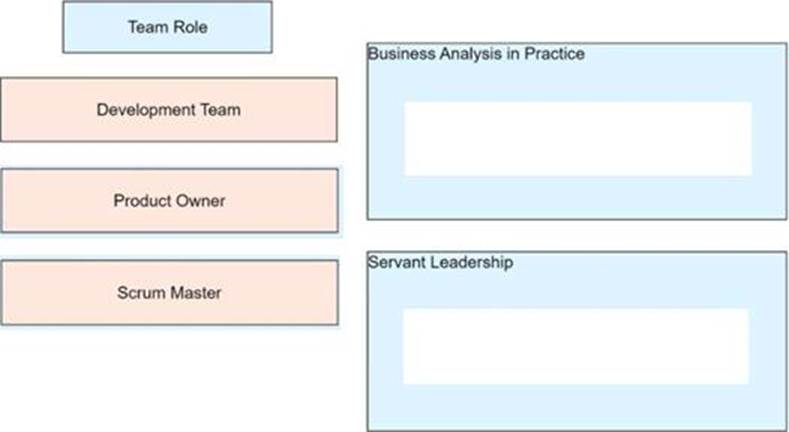Focus the lower white answer area

pyautogui.click(x=575, y=346)
